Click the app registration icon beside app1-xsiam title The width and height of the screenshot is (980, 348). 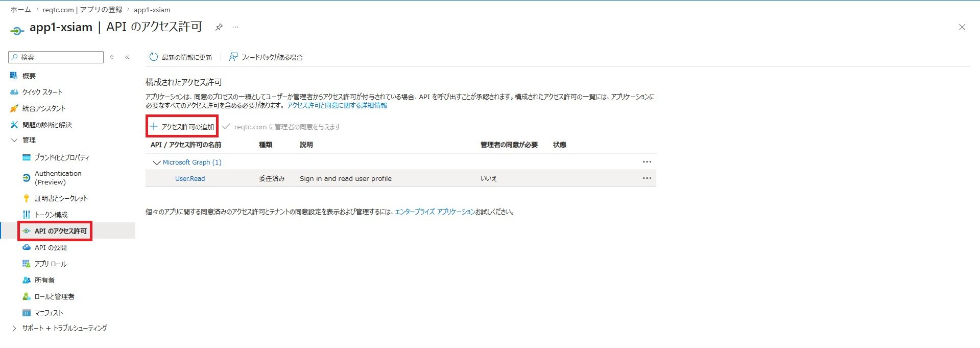(17, 31)
